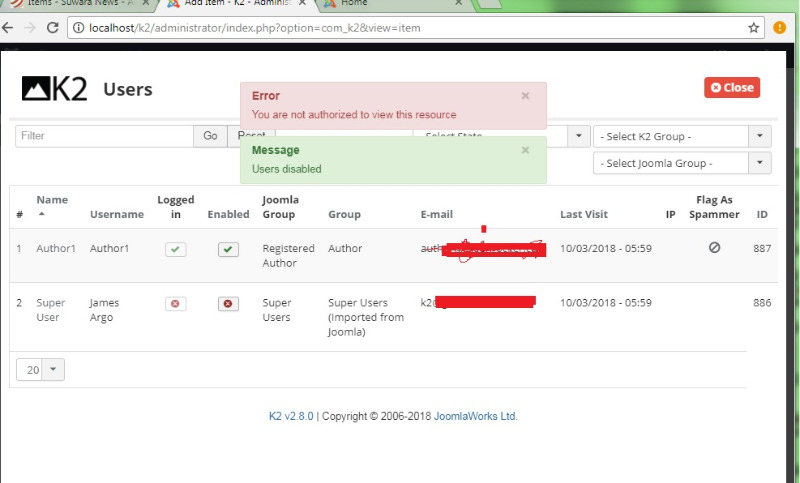Click into the Filter text field
Viewport: 800px width, 483px height.
[x=105, y=136]
